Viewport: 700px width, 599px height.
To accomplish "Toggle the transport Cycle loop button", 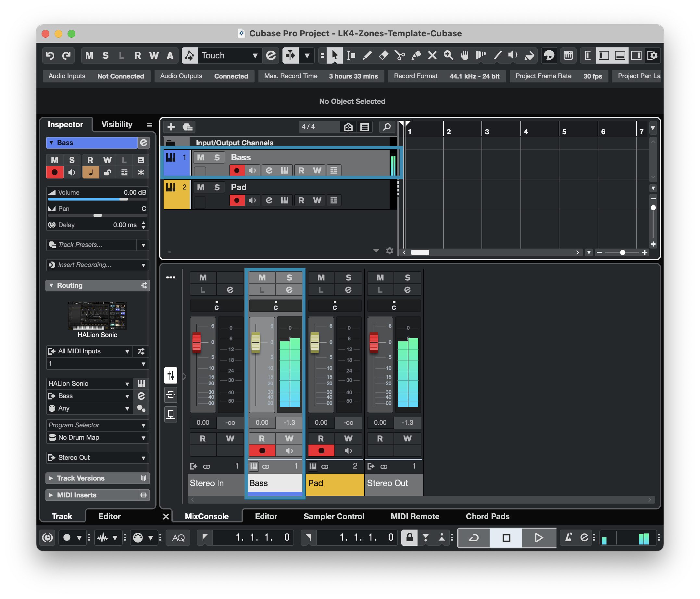I will (474, 538).
